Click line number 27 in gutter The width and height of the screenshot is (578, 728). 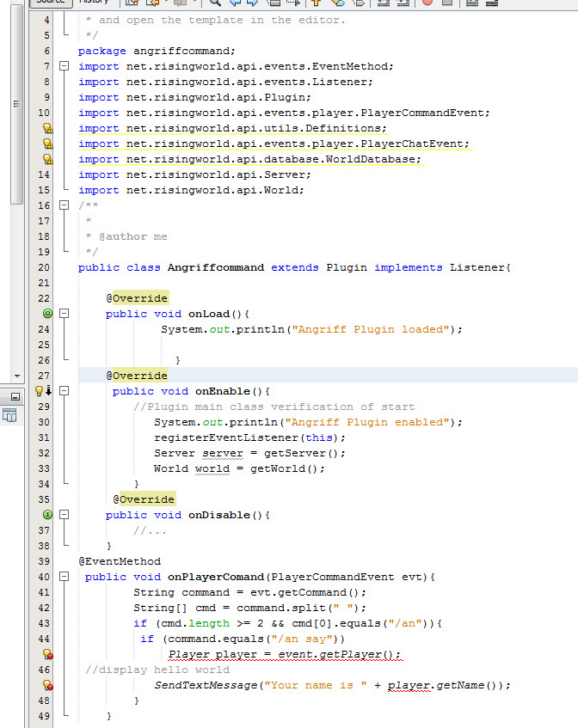pyautogui.click(x=44, y=376)
